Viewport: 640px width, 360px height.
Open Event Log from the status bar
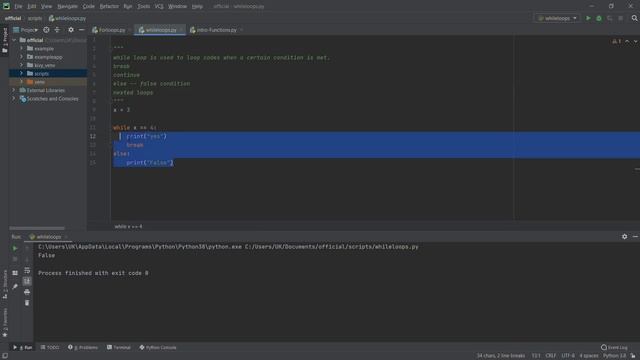point(614,347)
